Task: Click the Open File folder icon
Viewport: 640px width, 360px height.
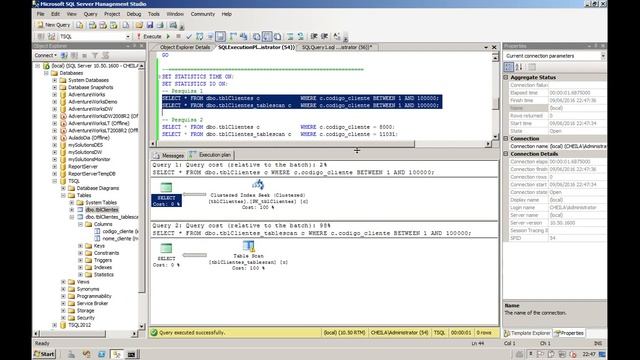Action: 139,25
